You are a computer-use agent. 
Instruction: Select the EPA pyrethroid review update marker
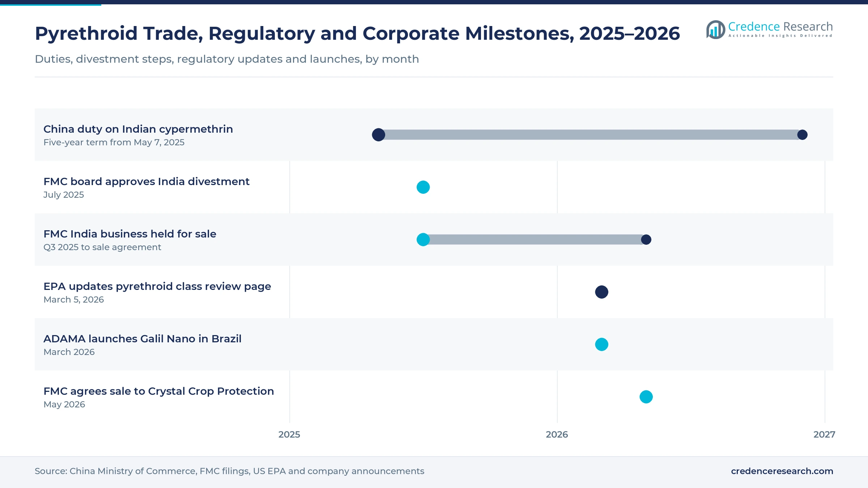pos(601,292)
